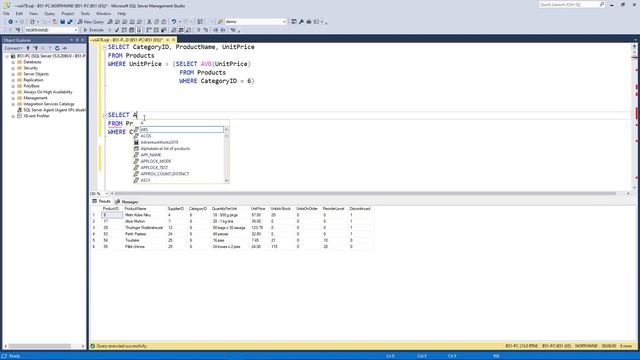Open the NORTHWIND database dropdown

pos(76,30)
